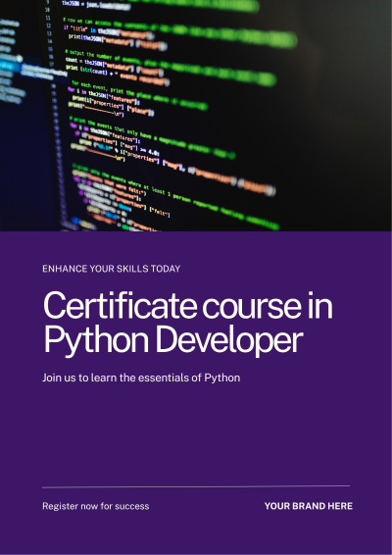Select the thin horizontal divider line
Image resolution: width=392 pixels, height=555 pixels.
[196, 486]
